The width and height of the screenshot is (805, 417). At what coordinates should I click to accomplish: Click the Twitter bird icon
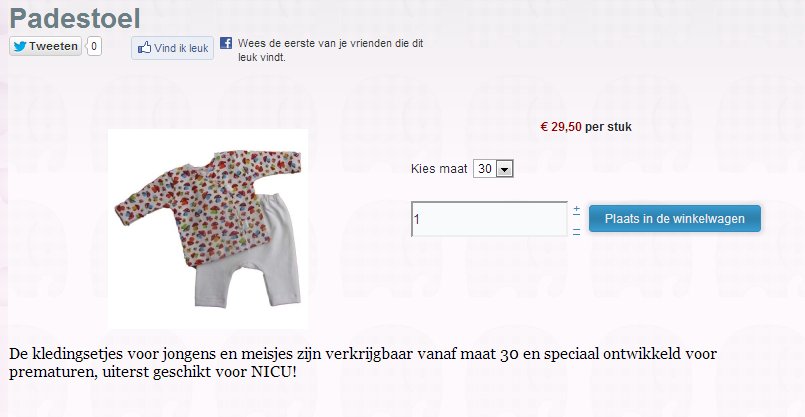[20, 46]
